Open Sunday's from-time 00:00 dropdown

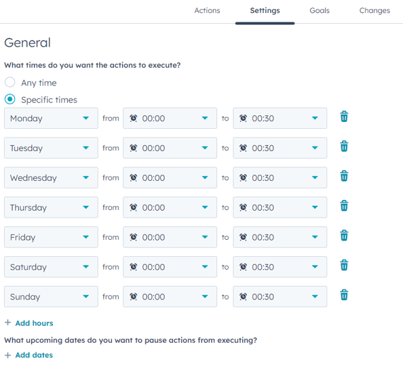tap(170, 296)
